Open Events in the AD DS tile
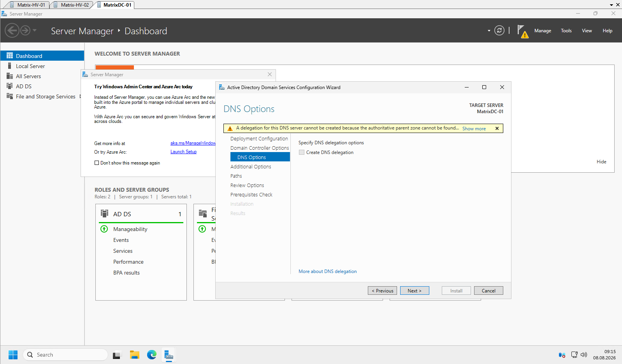 pos(121,240)
